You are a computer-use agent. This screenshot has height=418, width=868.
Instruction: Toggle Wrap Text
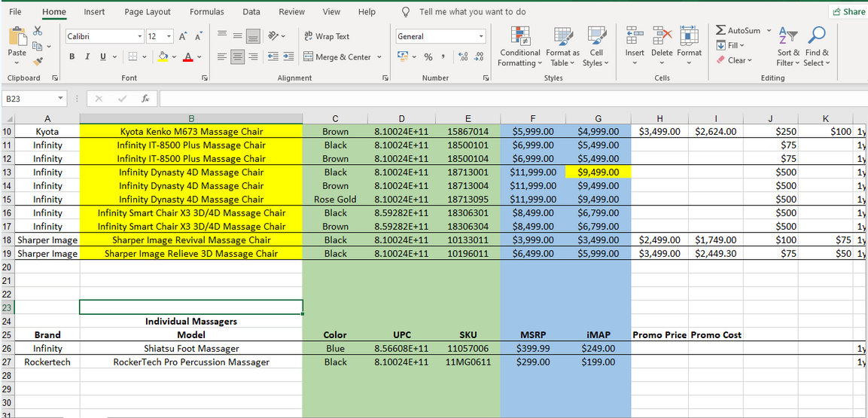(327, 36)
